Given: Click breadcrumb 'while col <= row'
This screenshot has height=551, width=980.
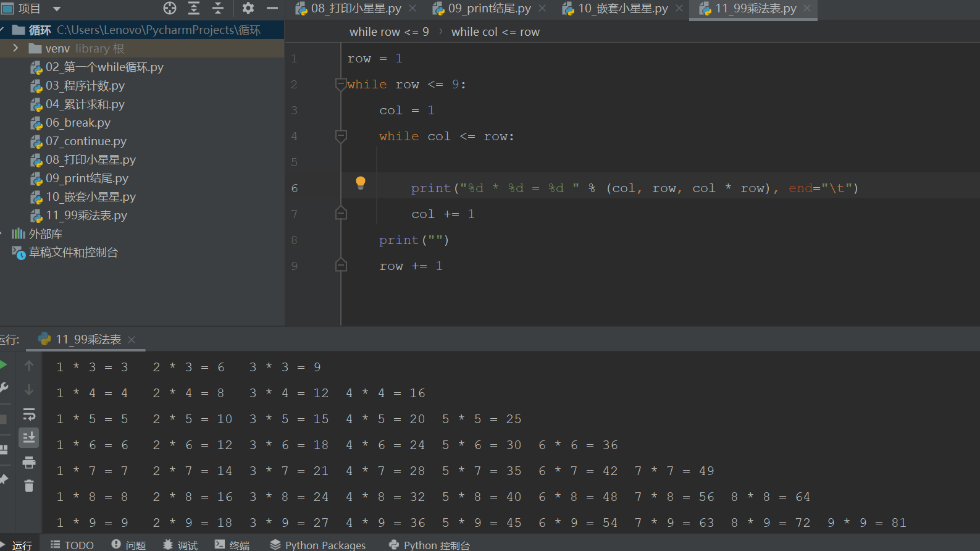Looking at the screenshot, I should 495,32.
